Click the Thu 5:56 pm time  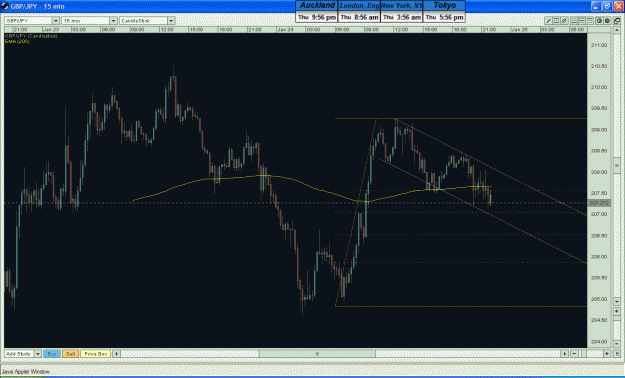tap(444, 17)
